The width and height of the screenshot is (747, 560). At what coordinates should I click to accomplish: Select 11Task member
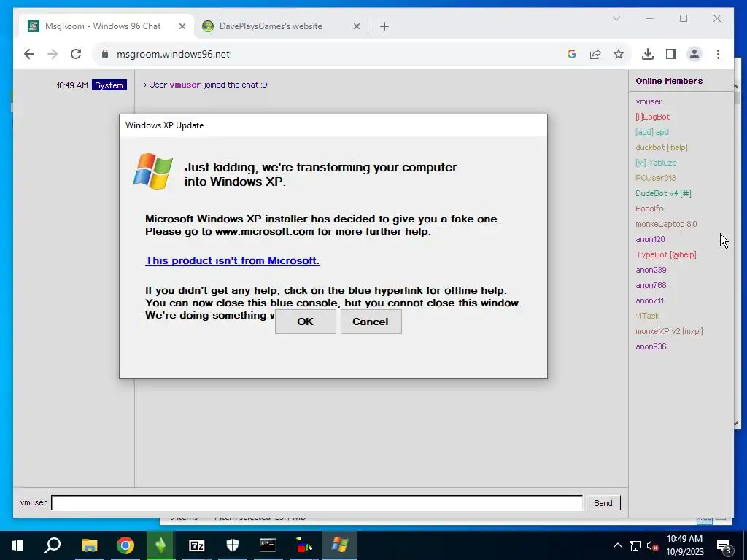pos(647,316)
